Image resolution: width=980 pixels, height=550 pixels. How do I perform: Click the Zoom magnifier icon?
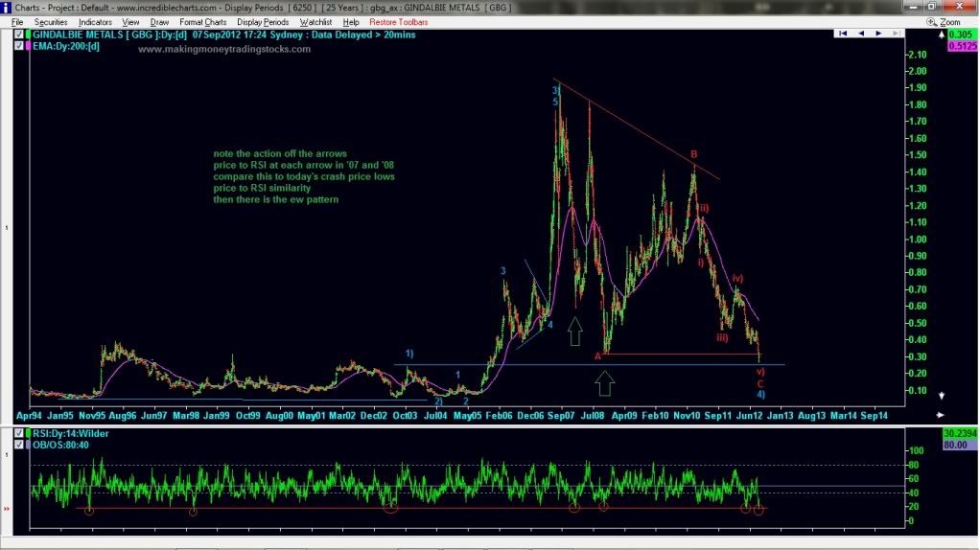(931, 22)
